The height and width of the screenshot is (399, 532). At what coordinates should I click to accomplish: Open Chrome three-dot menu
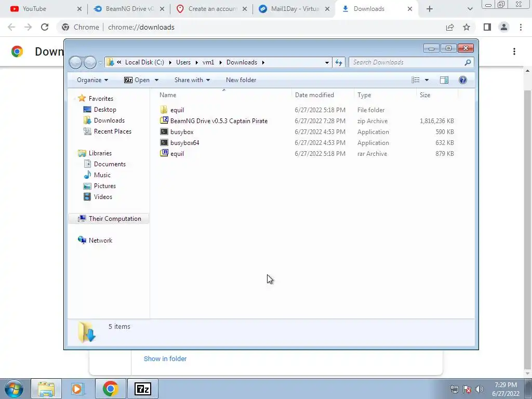(x=521, y=27)
